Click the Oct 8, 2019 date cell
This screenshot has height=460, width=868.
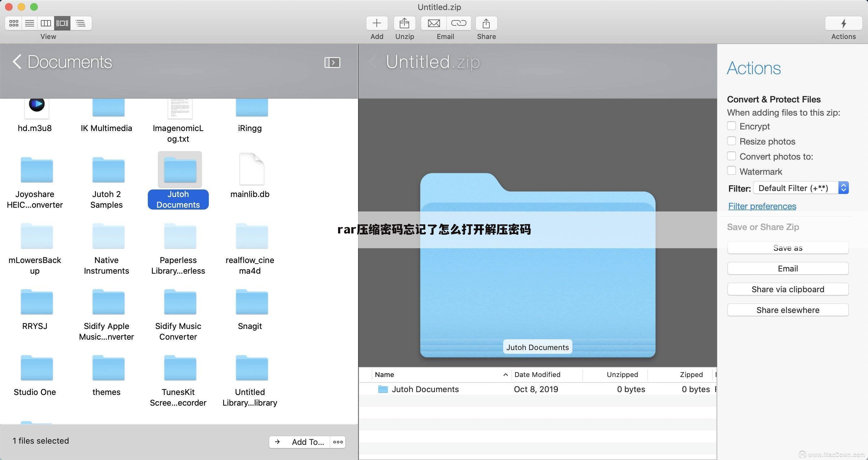click(x=536, y=389)
